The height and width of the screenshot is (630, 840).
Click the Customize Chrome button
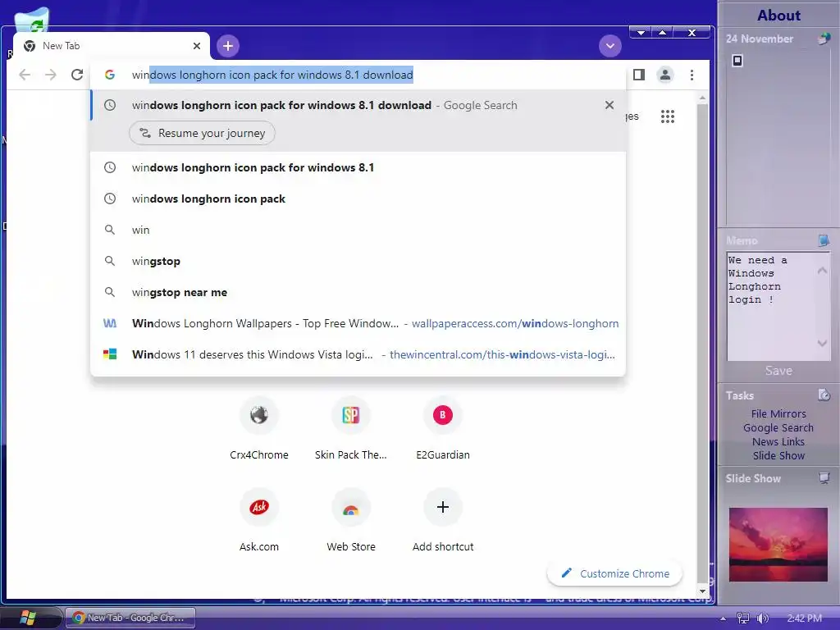click(x=614, y=573)
